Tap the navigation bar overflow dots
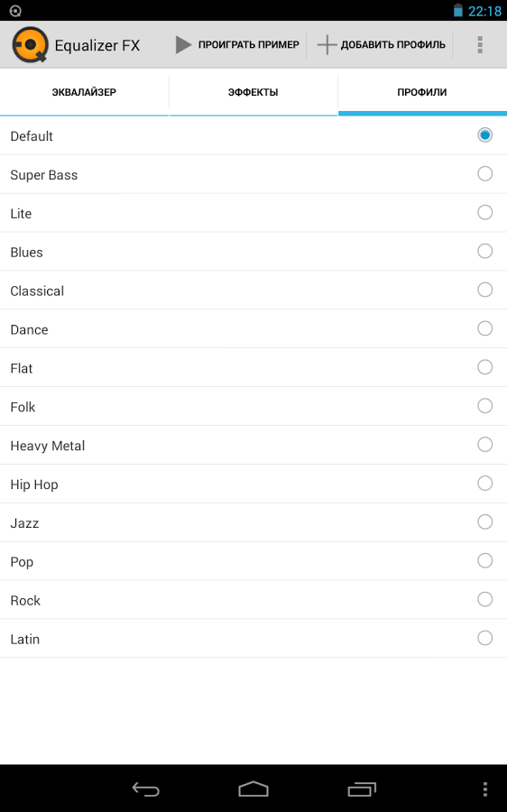Image resolution: width=507 pixels, height=812 pixels. coord(484,789)
